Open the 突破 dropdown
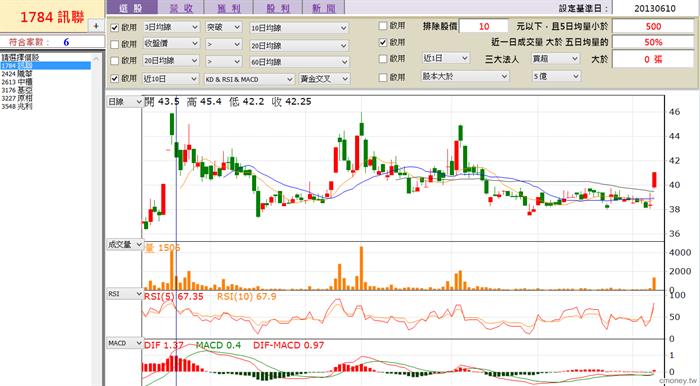This screenshot has height=386, width=700. click(223, 27)
